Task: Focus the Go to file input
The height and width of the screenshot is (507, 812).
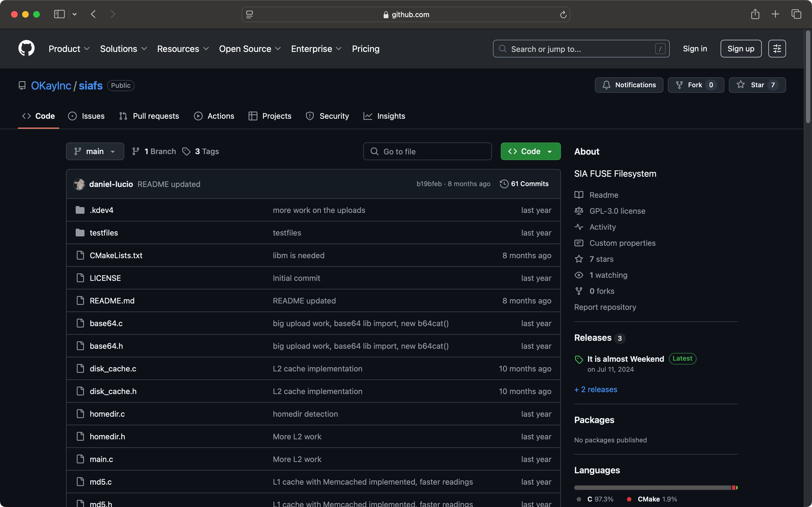Action: tap(427, 152)
